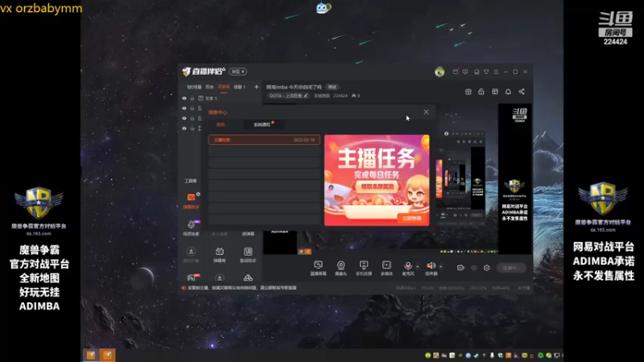This screenshot has width=644, height=362.
Task: Expand the arrow next to 麦克风
Action: (418, 266)
